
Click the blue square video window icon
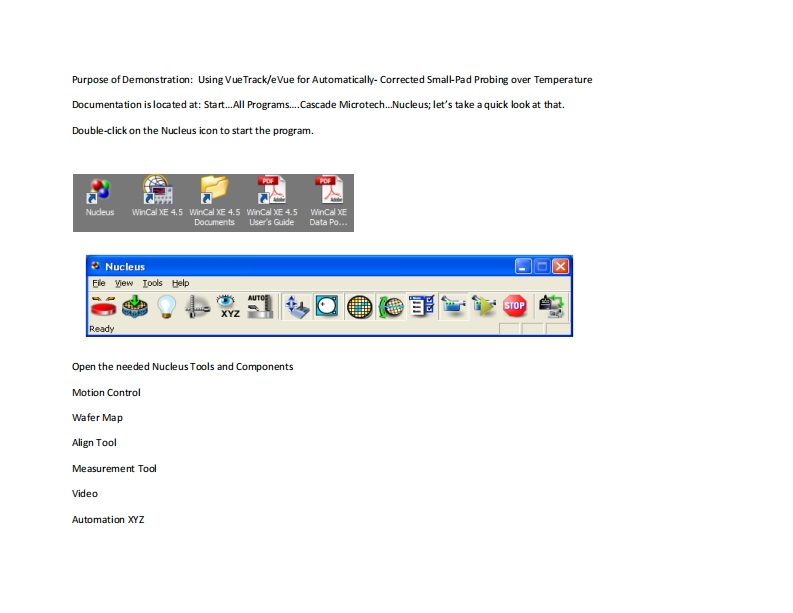327,307
